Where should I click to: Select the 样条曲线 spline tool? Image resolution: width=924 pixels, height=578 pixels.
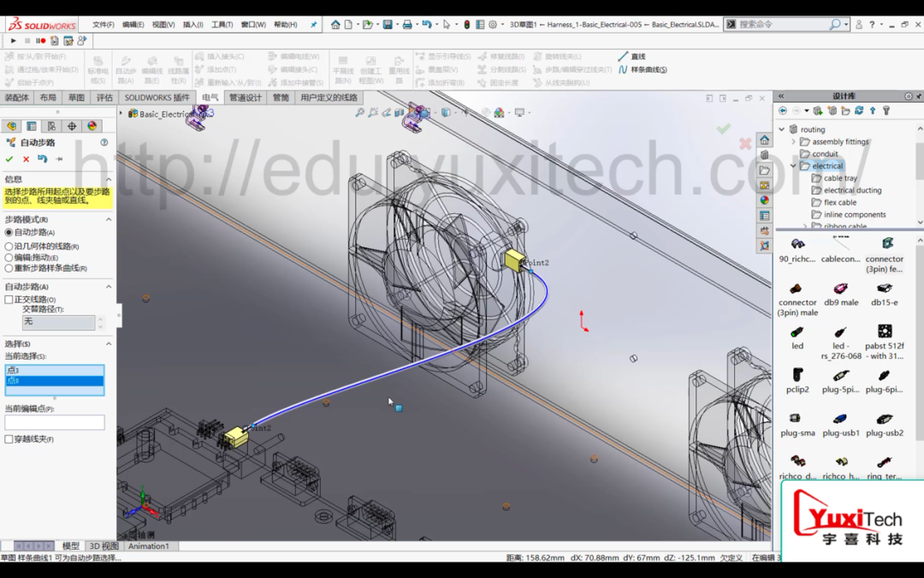[643, 69]
